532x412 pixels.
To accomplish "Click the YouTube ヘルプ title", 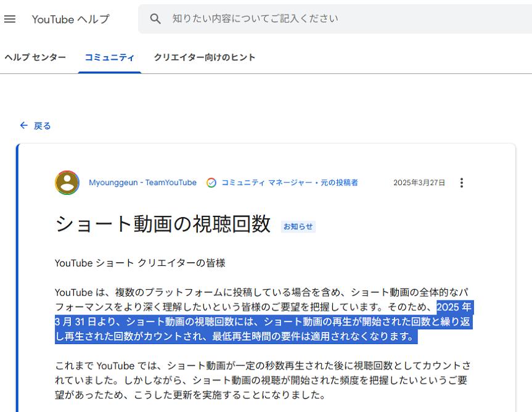I will [x=70, y=19].
